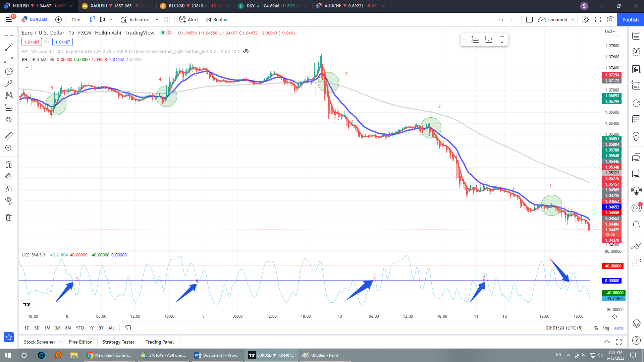Viewport: 644px width, 362px height.
Task: Toggle auto scale mode
Action: tap(619, 328)
